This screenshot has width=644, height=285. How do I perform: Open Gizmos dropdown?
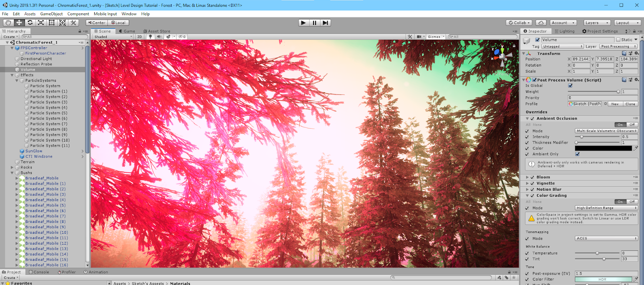coord(436,37)
